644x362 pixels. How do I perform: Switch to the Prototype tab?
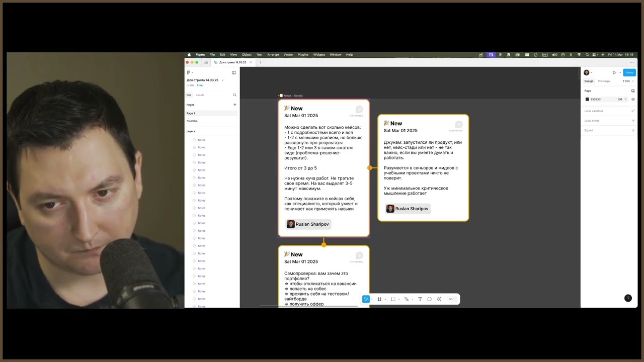click(x=604, y=81)
